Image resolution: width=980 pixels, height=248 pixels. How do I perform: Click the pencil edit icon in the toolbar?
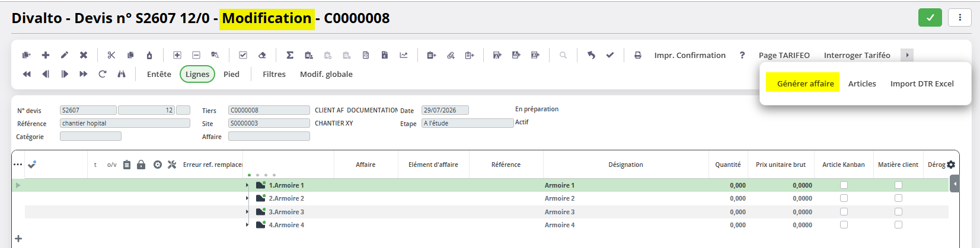click(x=65, y=55)
